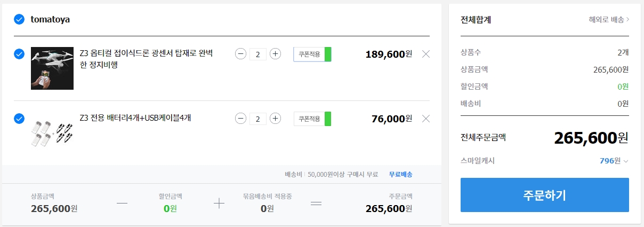Image resolution: width=644 pixels, height=227 pixels.
Task: Increase quantity of Z3 optical drone
Action: click(275, 54)
